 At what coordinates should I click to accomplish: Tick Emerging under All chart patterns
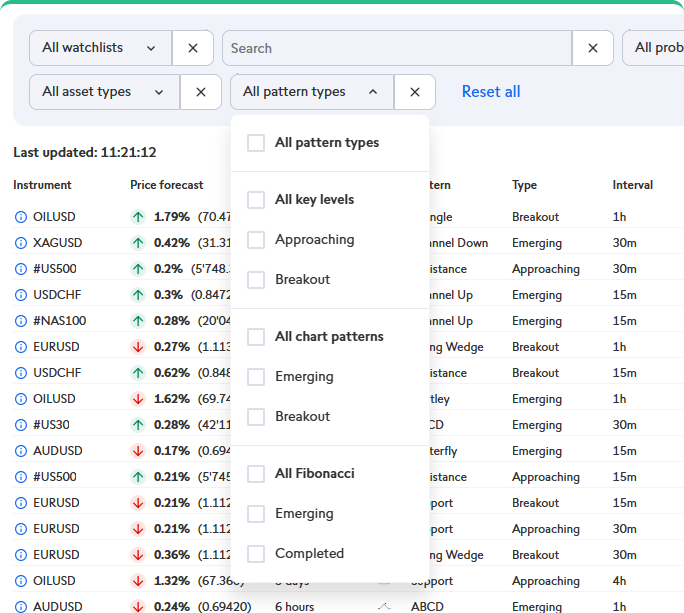tap(256, 377)
